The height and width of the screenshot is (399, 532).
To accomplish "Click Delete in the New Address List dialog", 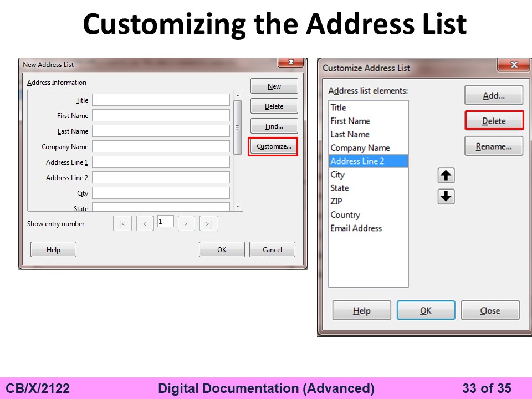I will (274, 106).
